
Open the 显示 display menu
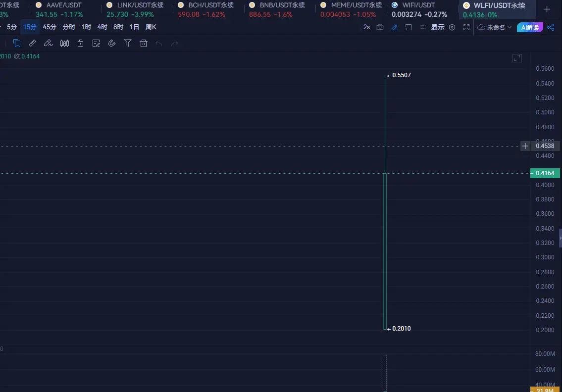point(438,27)
